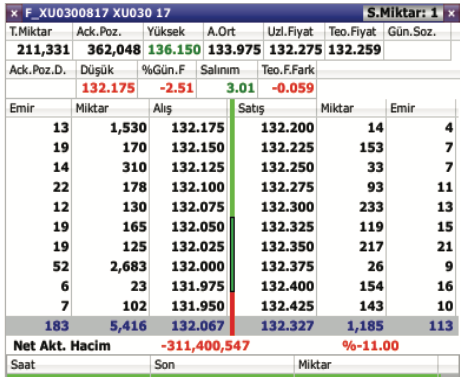The width and height of the screenshot is (467, 385).
Task: Select ask price 132.375
Action: [x=287, y=267]
